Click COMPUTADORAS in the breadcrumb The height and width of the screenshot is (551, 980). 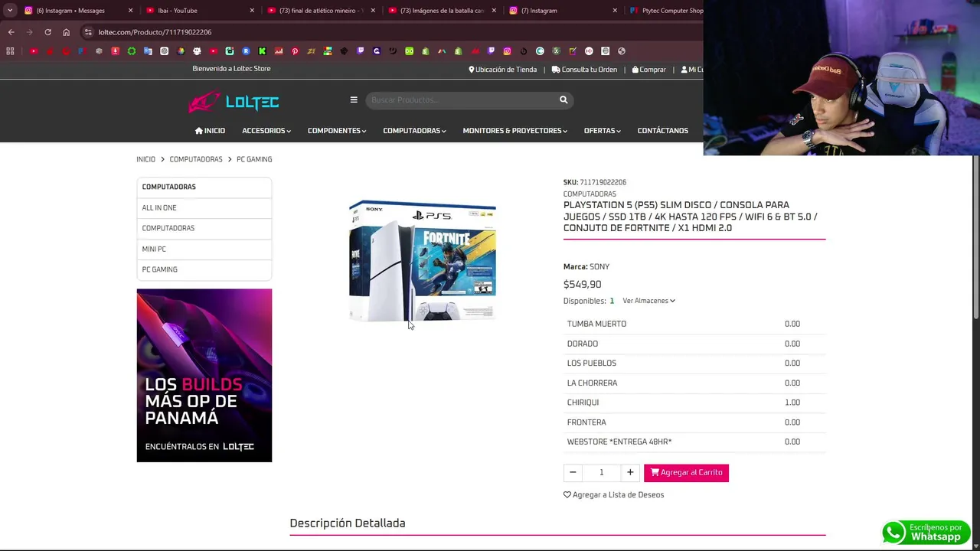[x=196, y=159]
